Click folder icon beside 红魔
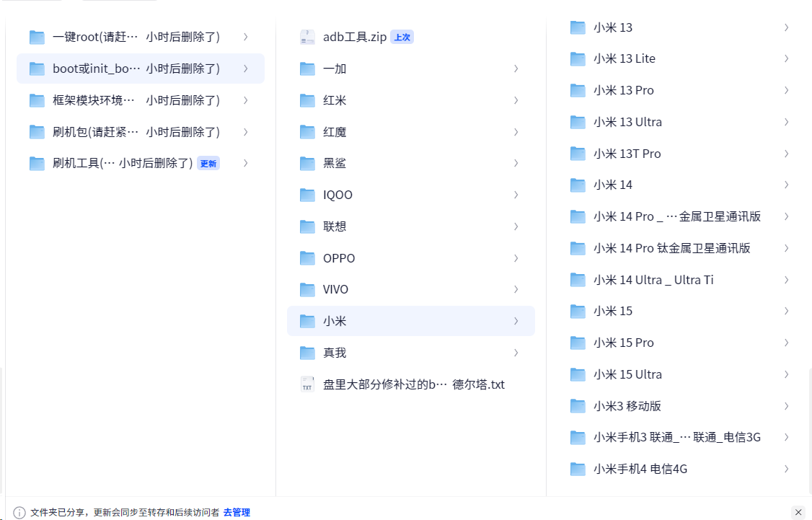 click(307, 132)
